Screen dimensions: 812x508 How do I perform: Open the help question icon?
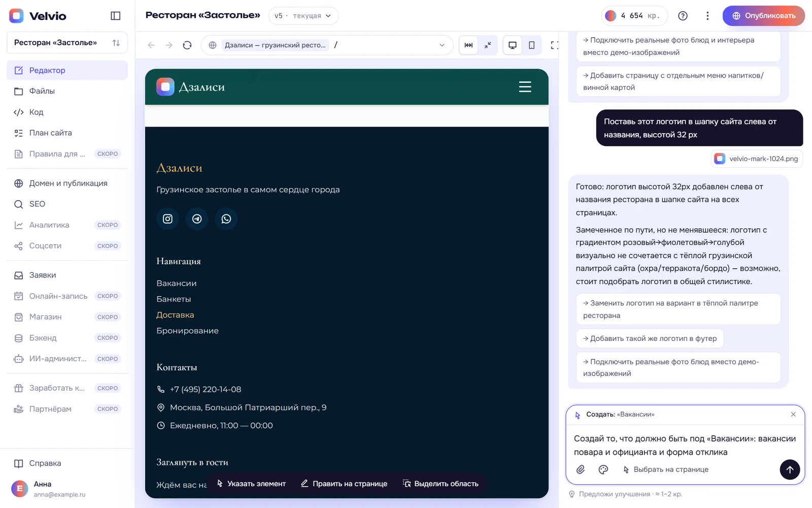tap(683, 16)
